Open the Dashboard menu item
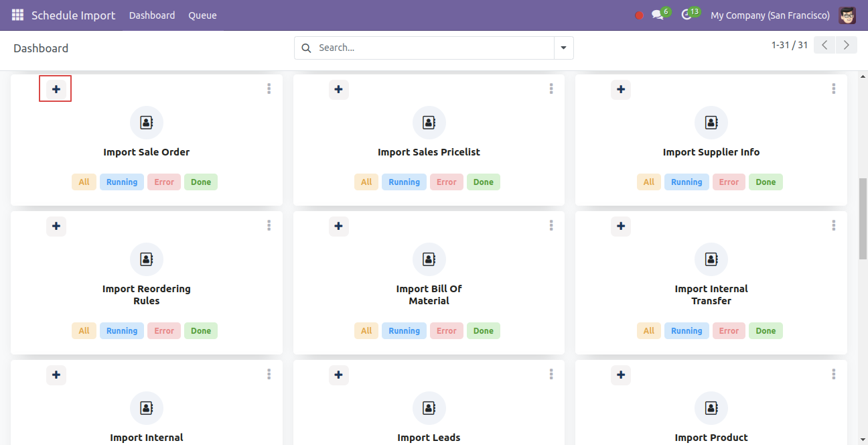Viewport: 868px width, 445px height. tap(152, 15)
